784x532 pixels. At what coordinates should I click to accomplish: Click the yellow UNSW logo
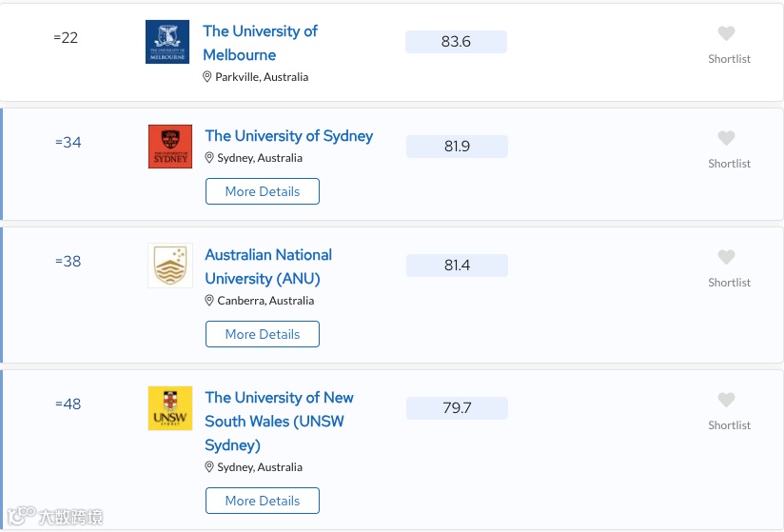click(x=170, y=408)
